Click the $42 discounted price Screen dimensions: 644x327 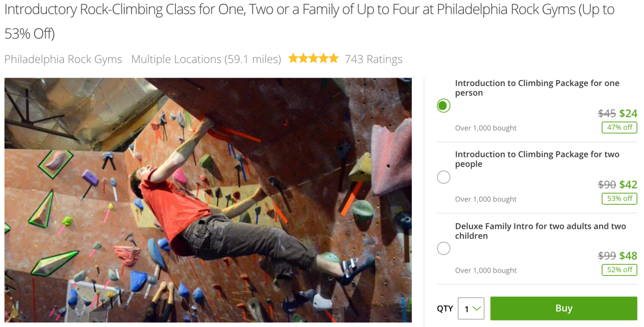628,185
